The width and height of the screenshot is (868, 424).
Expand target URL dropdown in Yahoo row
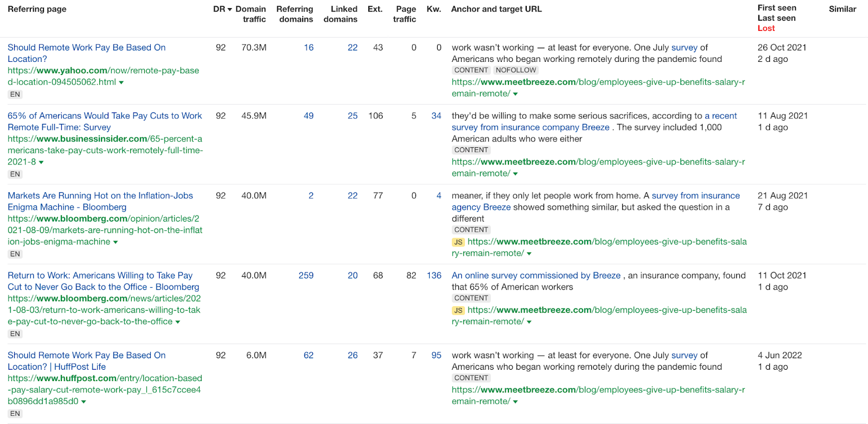[x=515, y=94]
